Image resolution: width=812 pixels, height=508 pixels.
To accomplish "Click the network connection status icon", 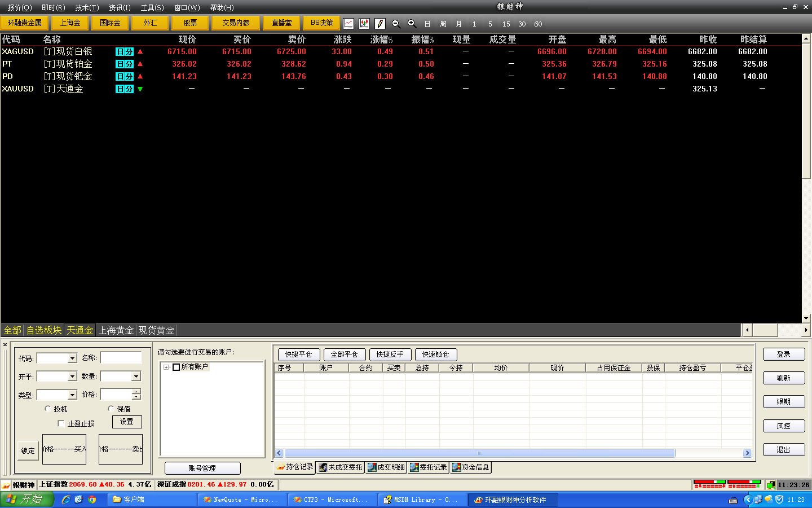I will pos(770,485).
